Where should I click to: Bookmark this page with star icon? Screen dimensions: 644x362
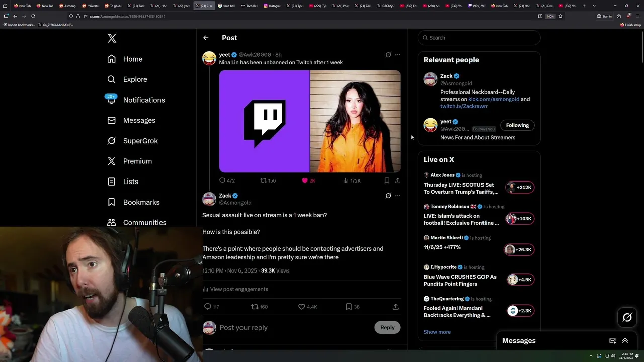[560, 16]
